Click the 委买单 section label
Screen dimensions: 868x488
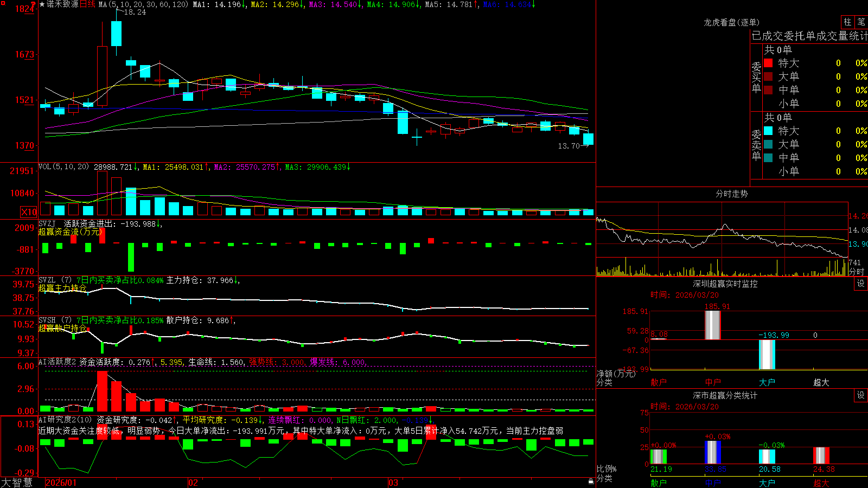point(756,77)
